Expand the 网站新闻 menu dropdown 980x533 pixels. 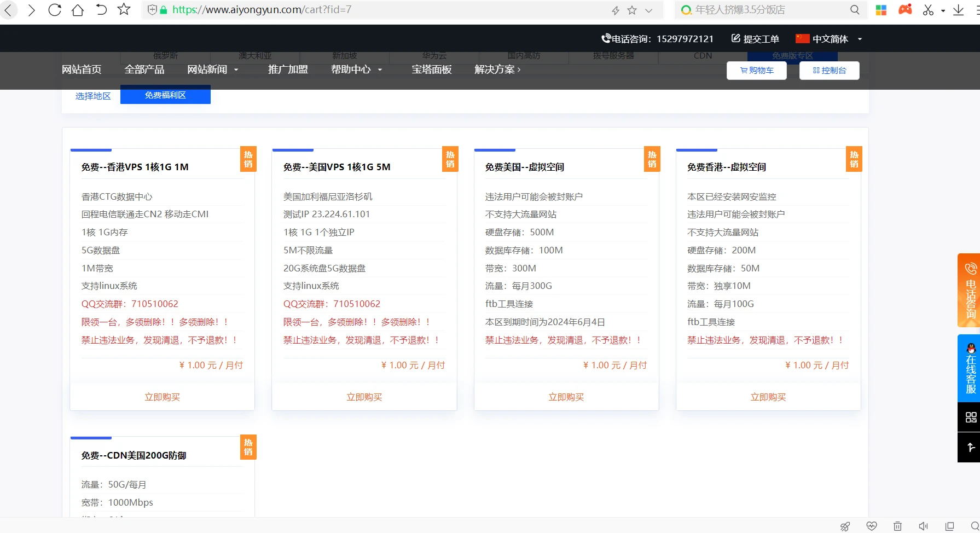click(x=212, y=69)
